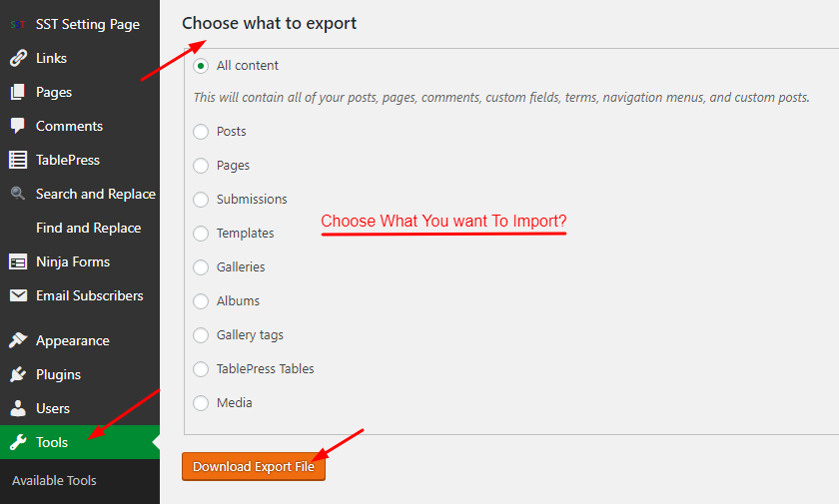Screen dimensions: 839x504
Task: Choose the Templates radio button
Action: pos(201,234)
